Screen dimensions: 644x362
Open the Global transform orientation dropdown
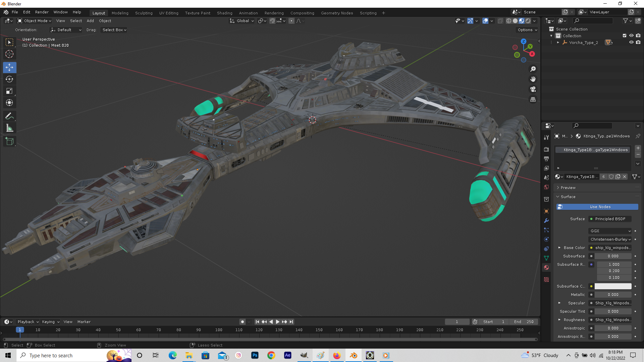coord(242,21)
